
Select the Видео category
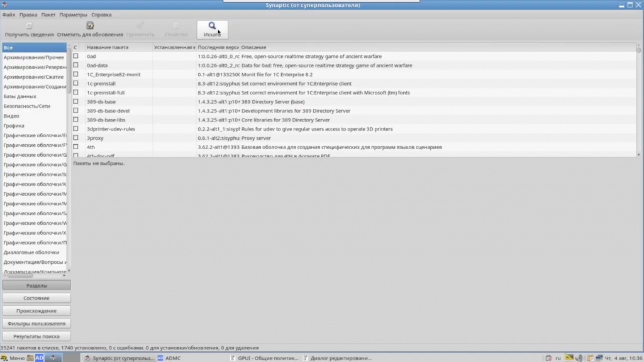[34, 116]
